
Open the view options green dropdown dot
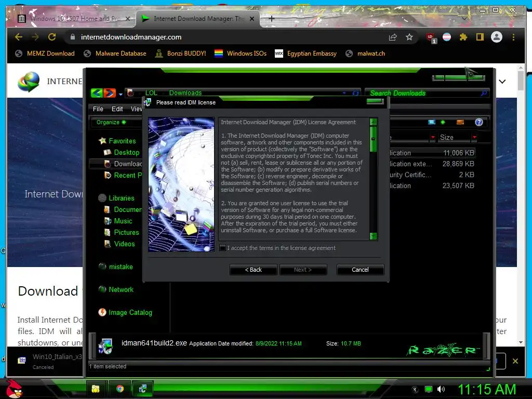point(443,122)
